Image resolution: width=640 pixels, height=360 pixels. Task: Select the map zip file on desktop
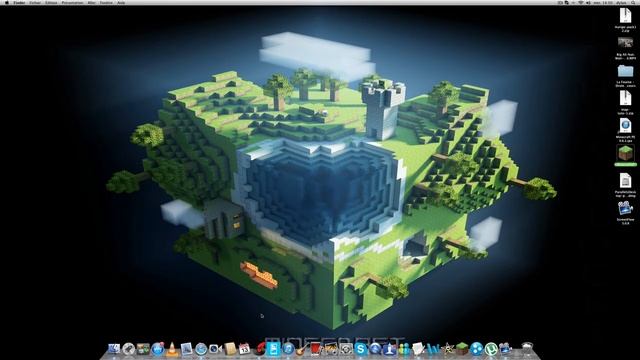(625, 98)
